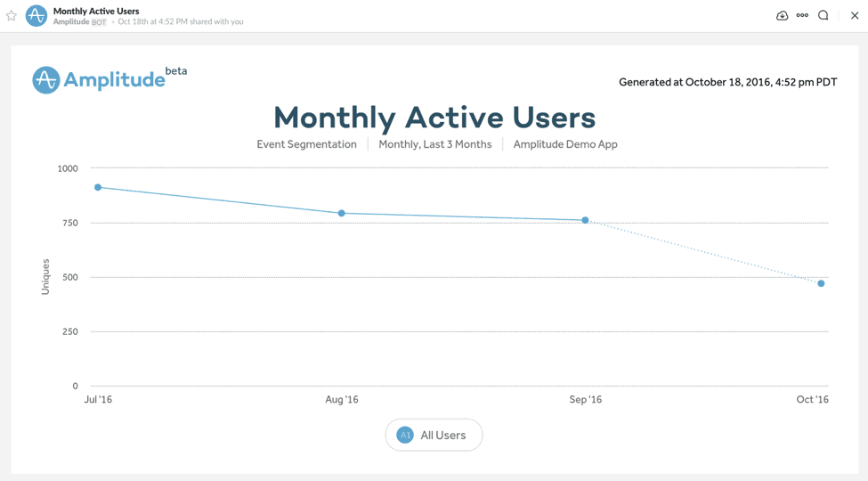Click the large Monthly Active Users chart heading
Image resolution: width=868 pixels, height=481 pixels.
[x=434, y=117]
